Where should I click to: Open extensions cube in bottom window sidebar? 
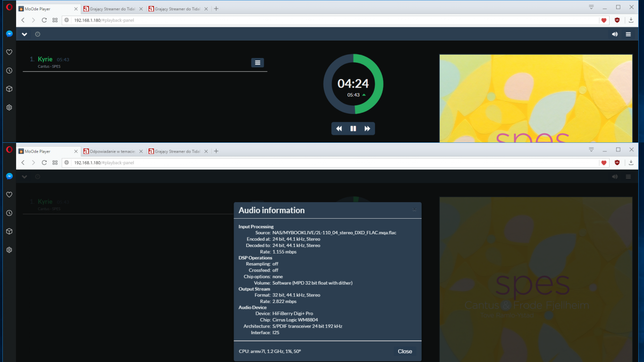9,231
